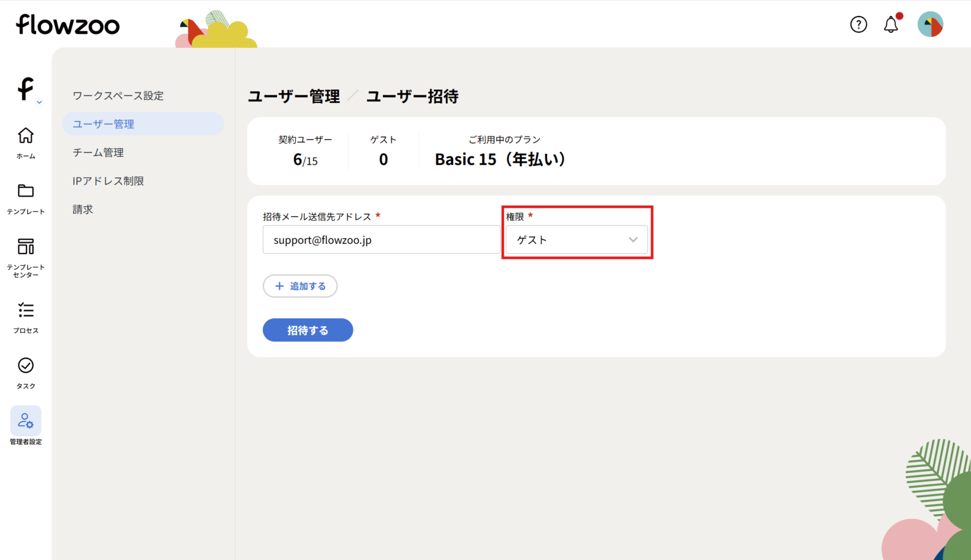Screen dimensions: 971x560
Task: Click the 追加する button
Action: coord(300,286)
